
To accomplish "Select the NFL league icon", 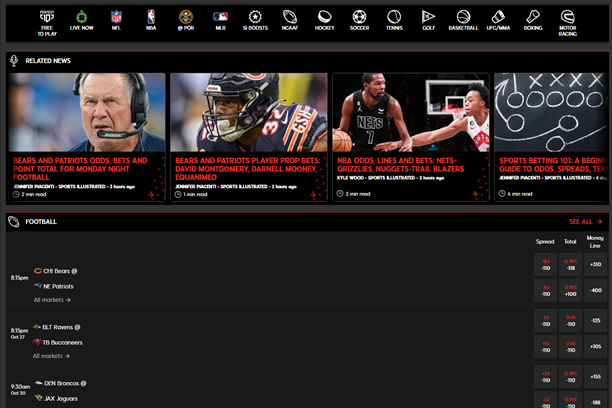I will 116,20.
